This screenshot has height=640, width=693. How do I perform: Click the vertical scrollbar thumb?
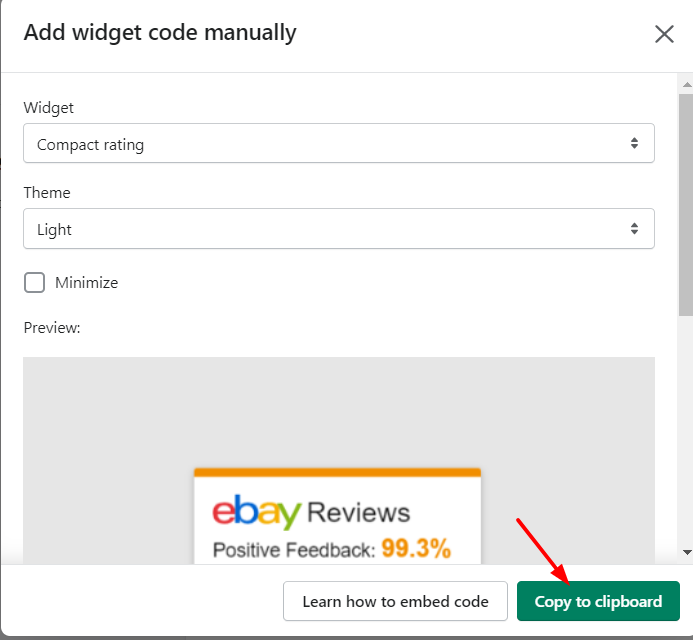(686, 204)
